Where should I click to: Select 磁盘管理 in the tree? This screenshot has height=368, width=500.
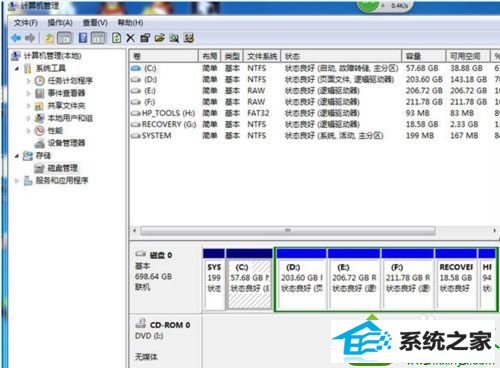tap(62, 168)
